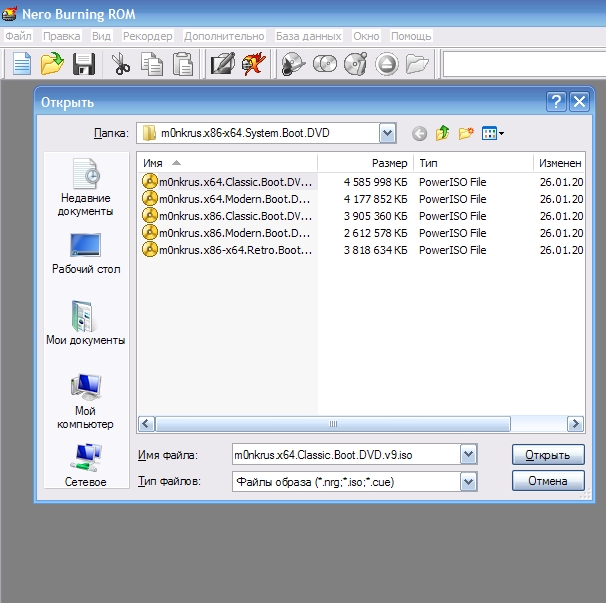Click size value 4 585 998 КБ
The width and height of the screenshot is (606, 603).
375,182
